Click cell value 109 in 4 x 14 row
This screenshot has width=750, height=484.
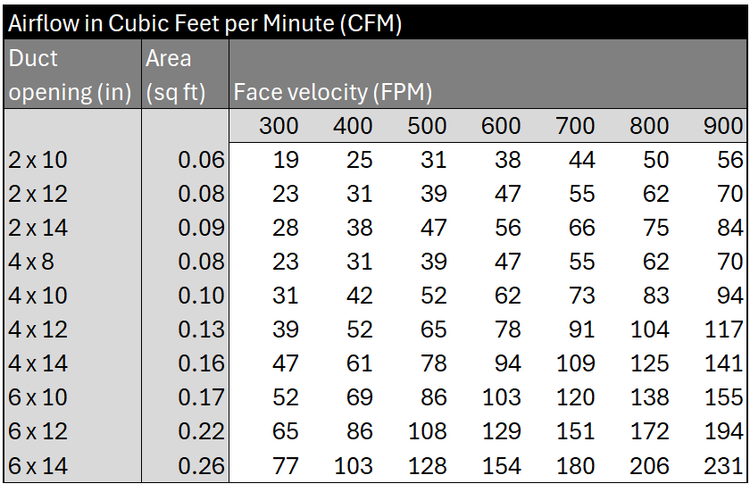click(575, 364)
